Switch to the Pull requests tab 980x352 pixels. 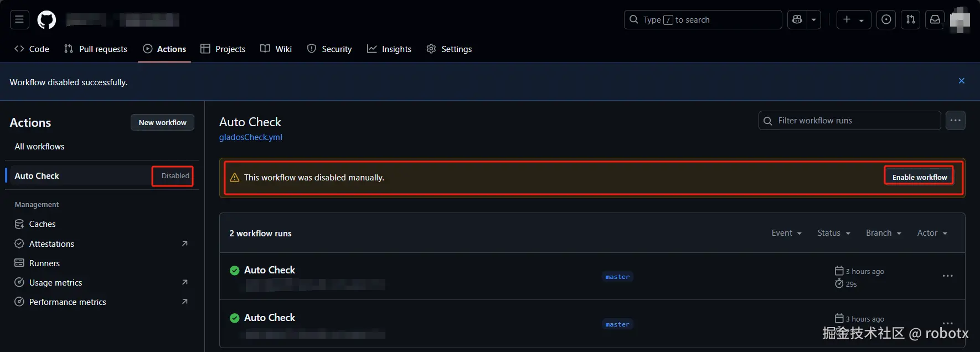(x=96, y=49)
